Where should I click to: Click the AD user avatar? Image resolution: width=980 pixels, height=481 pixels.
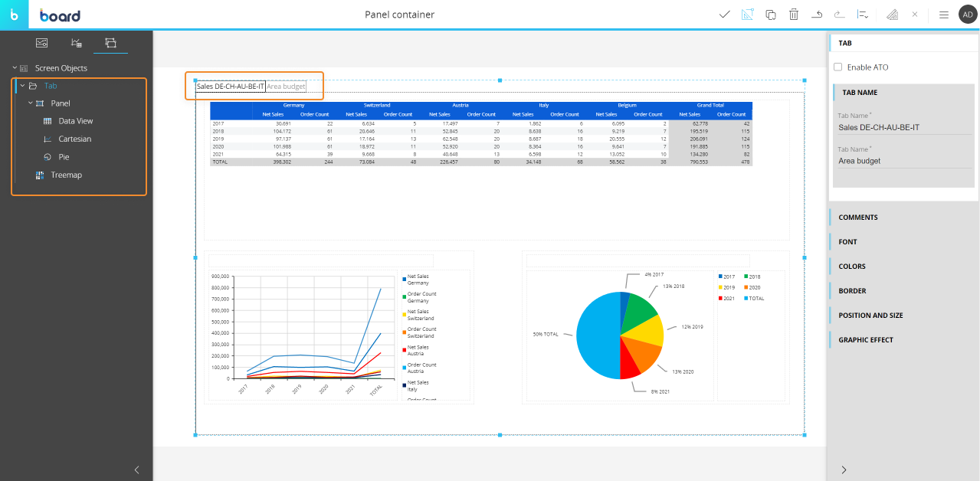click(968, 15)
